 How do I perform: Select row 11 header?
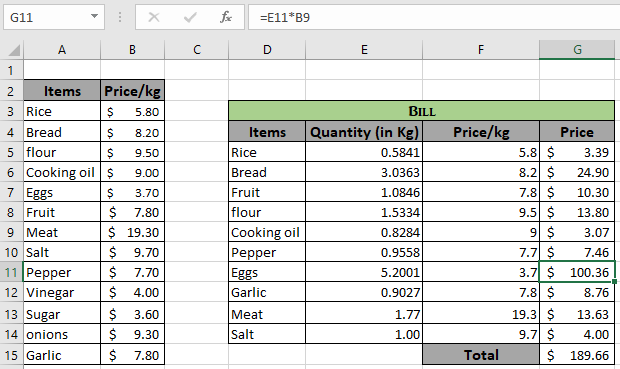(11, 272)
